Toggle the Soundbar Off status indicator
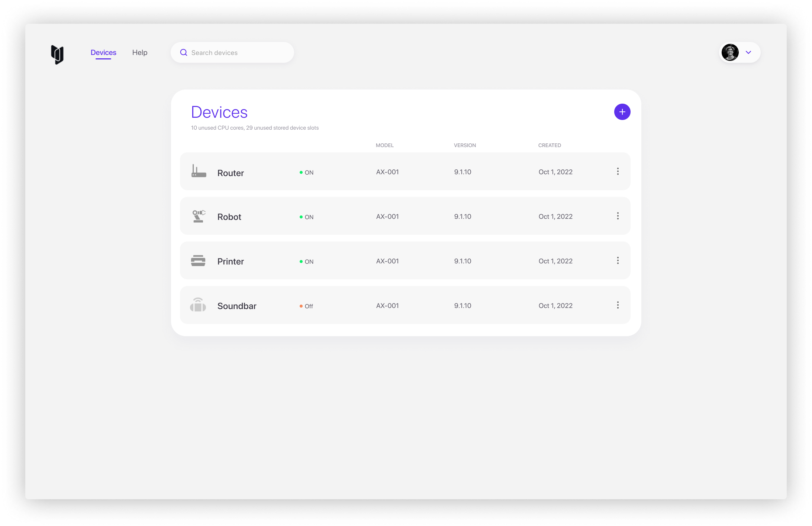 pos(306,306)
